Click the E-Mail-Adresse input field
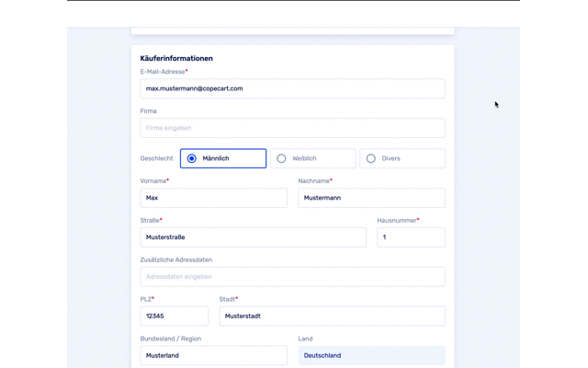The height and width of the screenshot is (368, 588). tap(292, 88)
